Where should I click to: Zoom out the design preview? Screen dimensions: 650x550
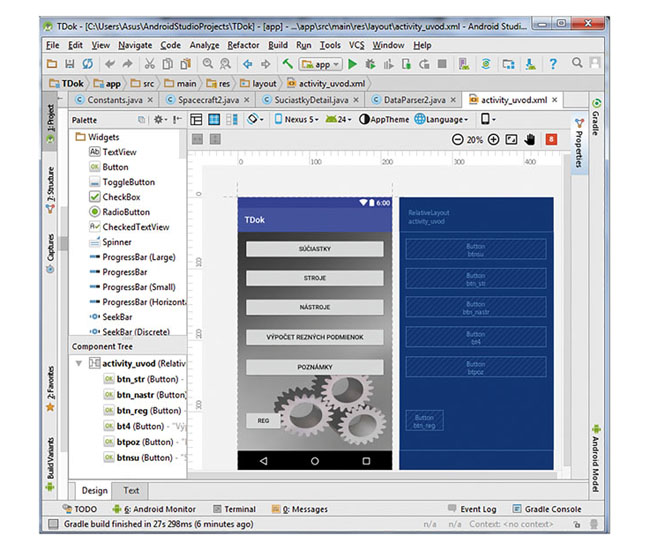pos(457,140)
